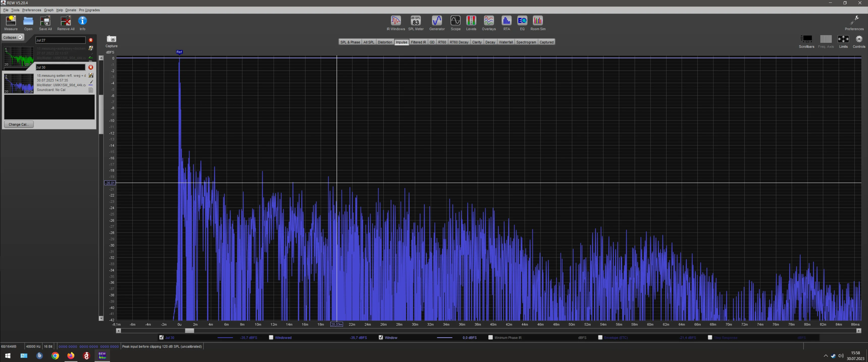Uncheck the Window trace checkbox
The width and height of the screenshot is (868, 362).
(381, 338)
